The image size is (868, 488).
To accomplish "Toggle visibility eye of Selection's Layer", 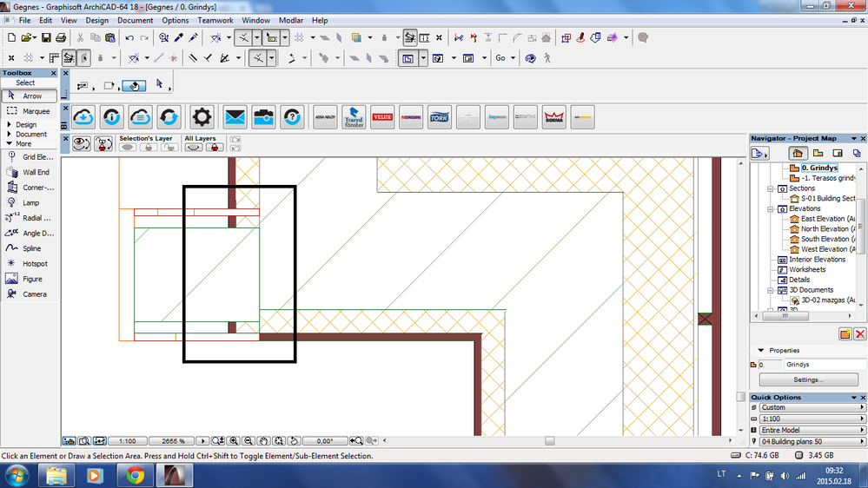I will click(129, 148).
